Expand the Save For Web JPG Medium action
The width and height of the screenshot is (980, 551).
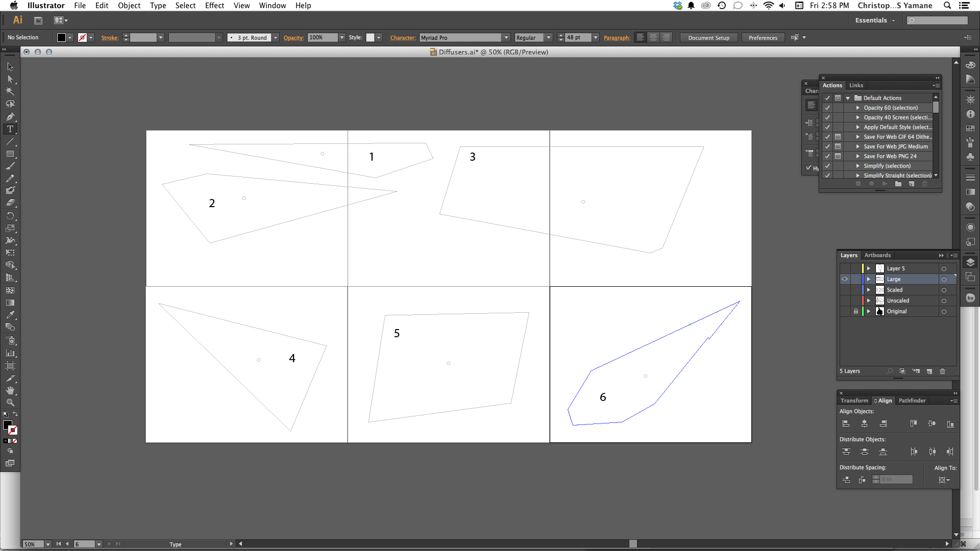[858, 146]
